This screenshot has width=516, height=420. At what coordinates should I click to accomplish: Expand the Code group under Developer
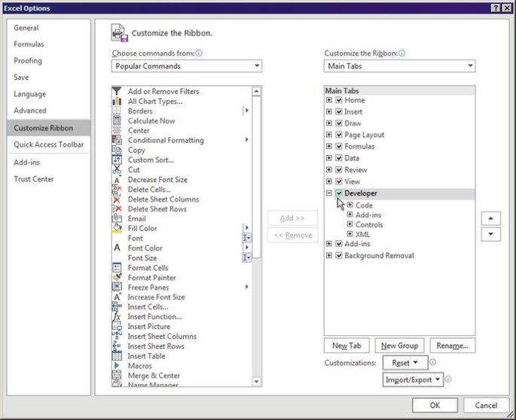pos(350,205)
